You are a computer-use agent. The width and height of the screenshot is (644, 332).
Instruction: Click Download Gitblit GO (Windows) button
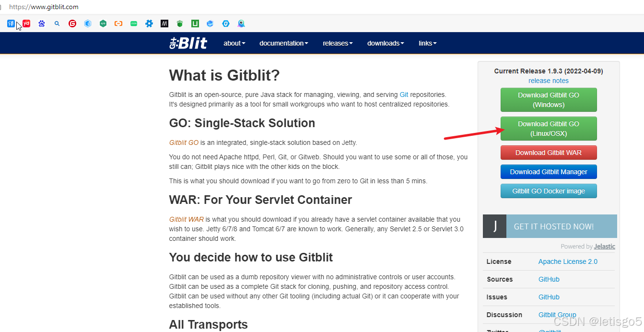point(549,100)
